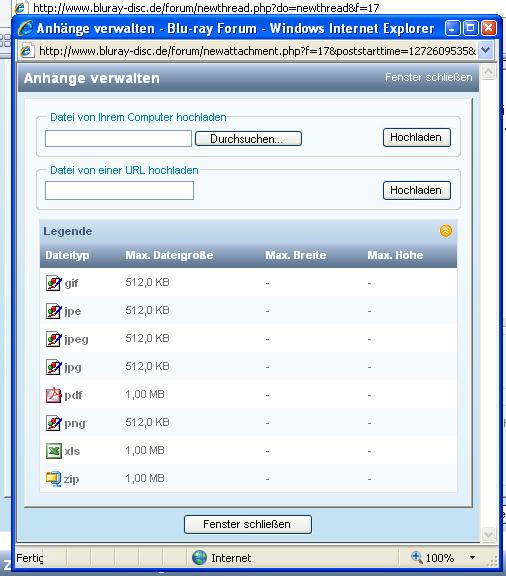Click the pdf file type icon
The image size is (506, 576).
pos(54,395)
